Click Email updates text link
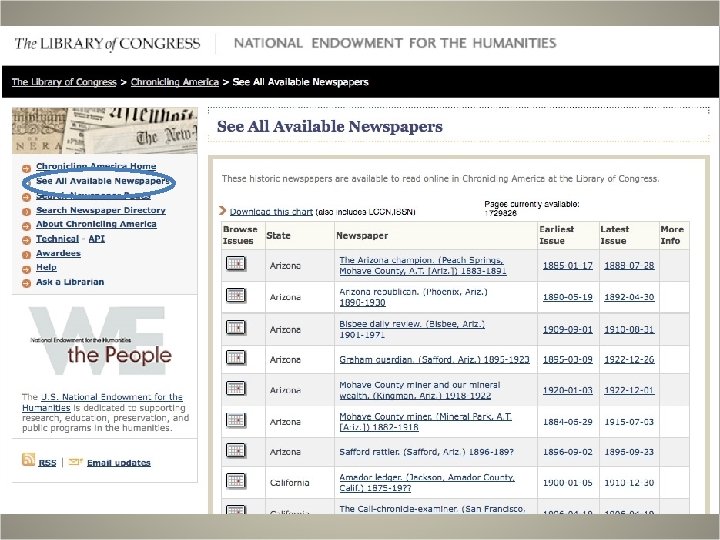Image resolution: width=720 pixels, height=540 pixels. click(118, 463)
